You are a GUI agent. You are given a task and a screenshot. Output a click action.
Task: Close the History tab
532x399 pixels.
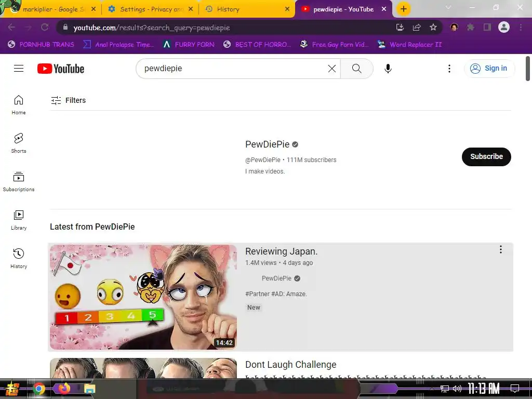(287, 9)
